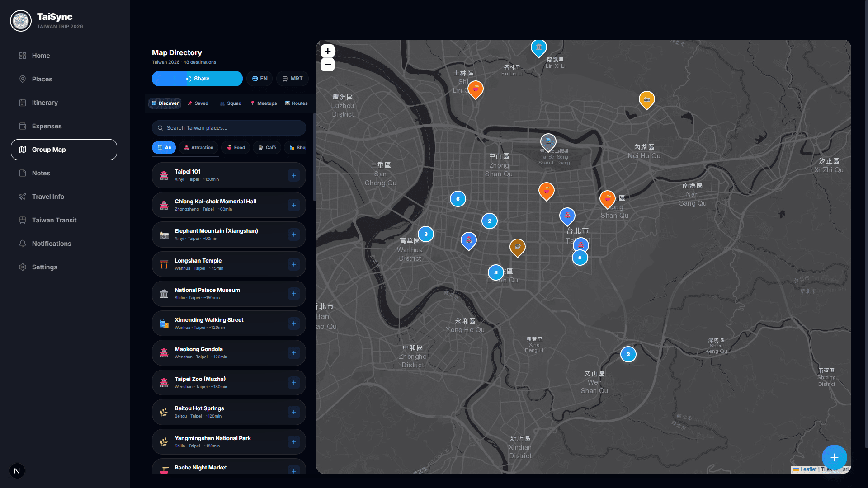
Task: Switch to the Meetups tab
Action: [x=264, y=103]
